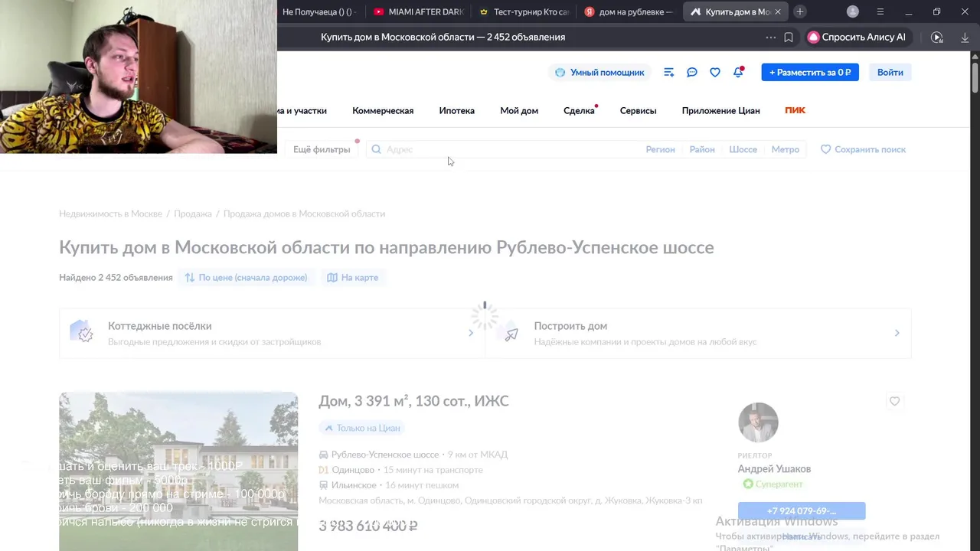Image resolution: width=980 pixels, height=551 pixels.
Task: Click the search magnifier icon
Action: (376, 149)
